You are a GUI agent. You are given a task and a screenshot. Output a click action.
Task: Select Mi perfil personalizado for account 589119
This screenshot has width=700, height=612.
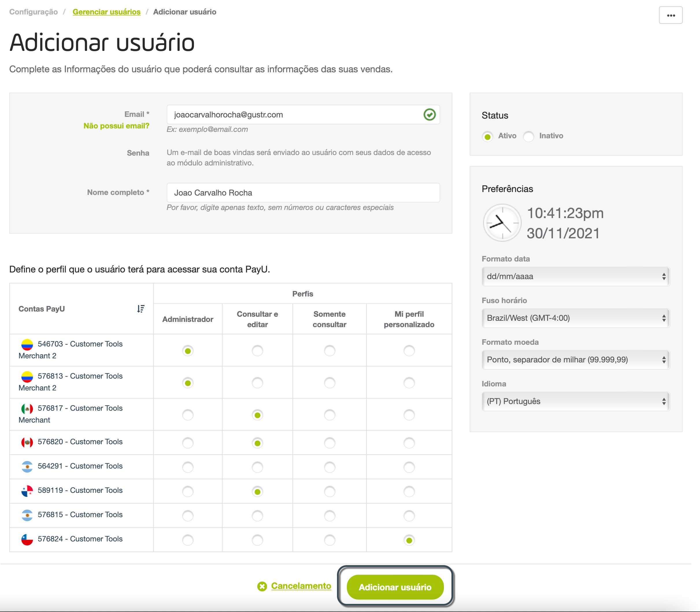coord(409,491)
